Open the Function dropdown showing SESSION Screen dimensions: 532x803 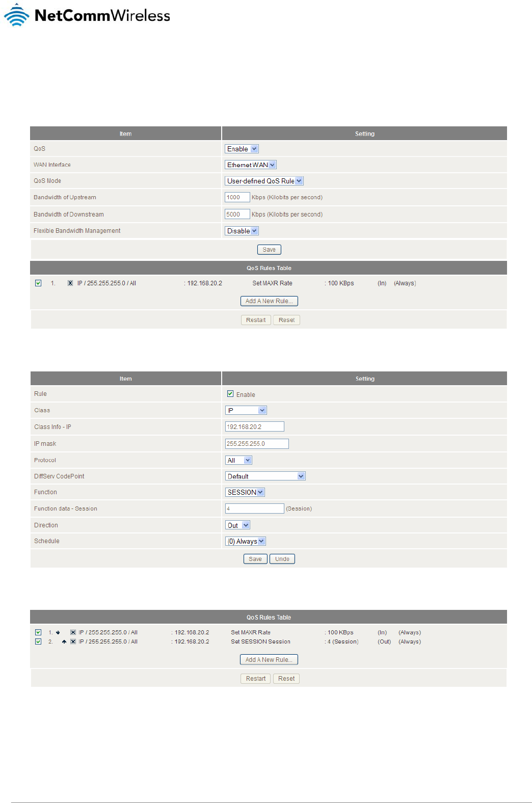(245, 492)
